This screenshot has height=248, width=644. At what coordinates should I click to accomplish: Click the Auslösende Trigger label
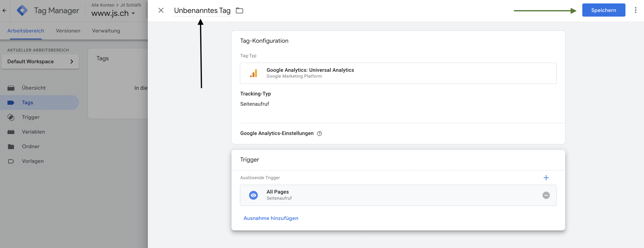(x=260, y=178)
